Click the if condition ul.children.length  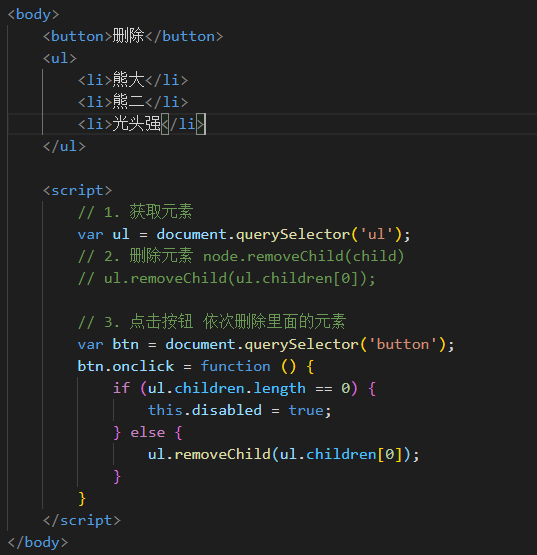click(x=227, y=388)
